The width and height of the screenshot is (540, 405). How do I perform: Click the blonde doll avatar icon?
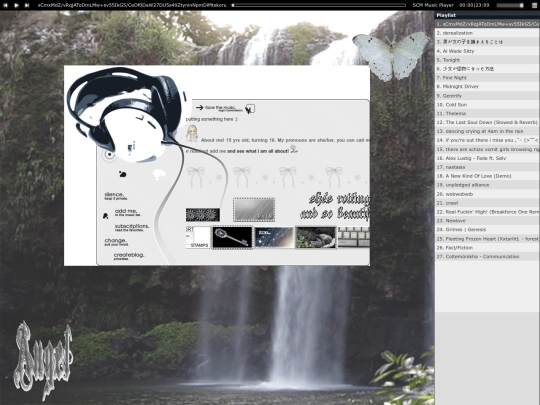[192, 134]
